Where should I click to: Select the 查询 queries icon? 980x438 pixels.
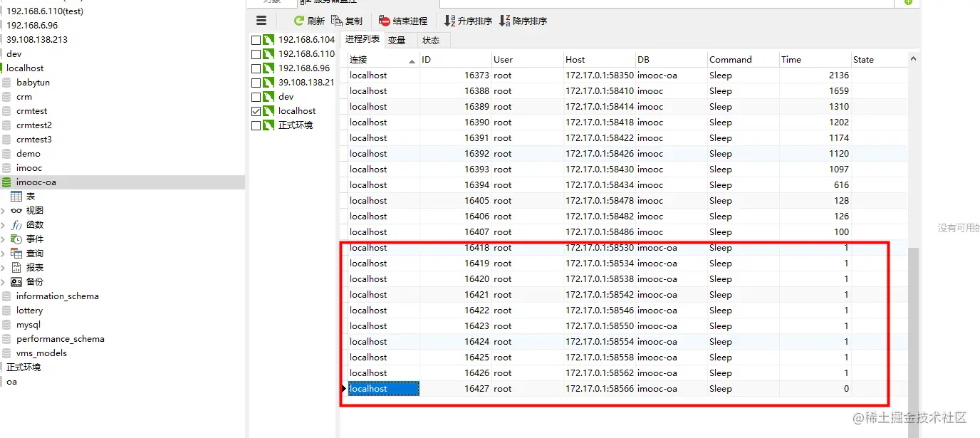pyautogui.click(x=16, y=254)
